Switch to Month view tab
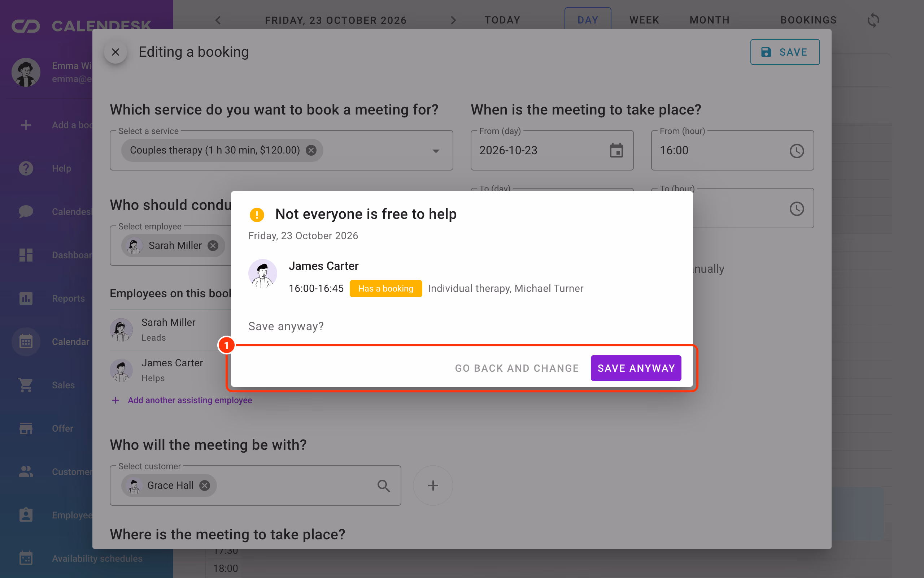The width and height of the screenshot is (924, 578). (709, 20)
